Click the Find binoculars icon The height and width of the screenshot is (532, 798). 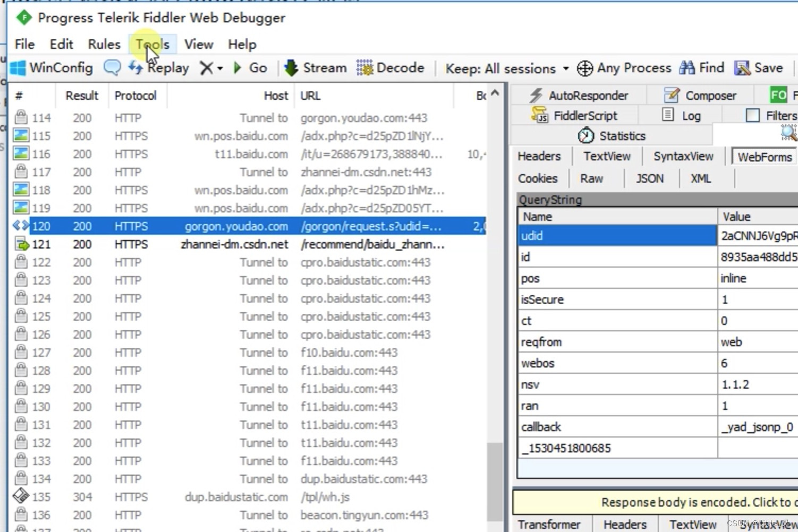(x=687, y=68)
